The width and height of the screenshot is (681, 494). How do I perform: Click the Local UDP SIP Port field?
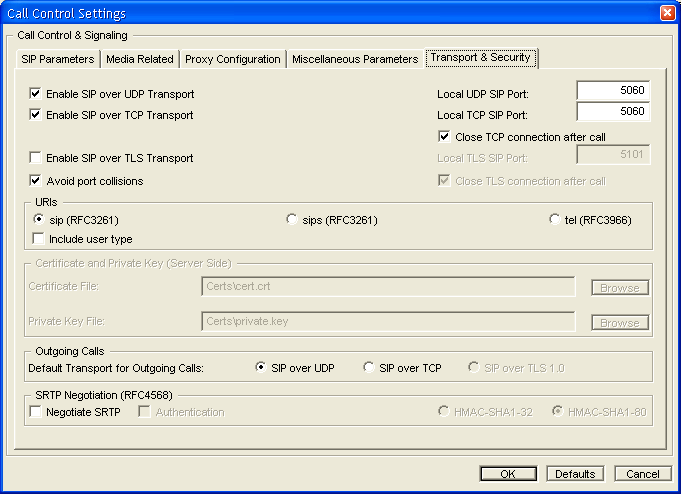pyautogui.click(x=613, y=91)
